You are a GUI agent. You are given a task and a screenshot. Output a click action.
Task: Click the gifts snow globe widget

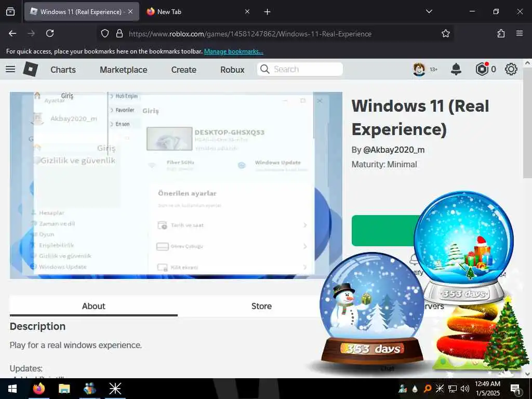[x=463, y=247]
